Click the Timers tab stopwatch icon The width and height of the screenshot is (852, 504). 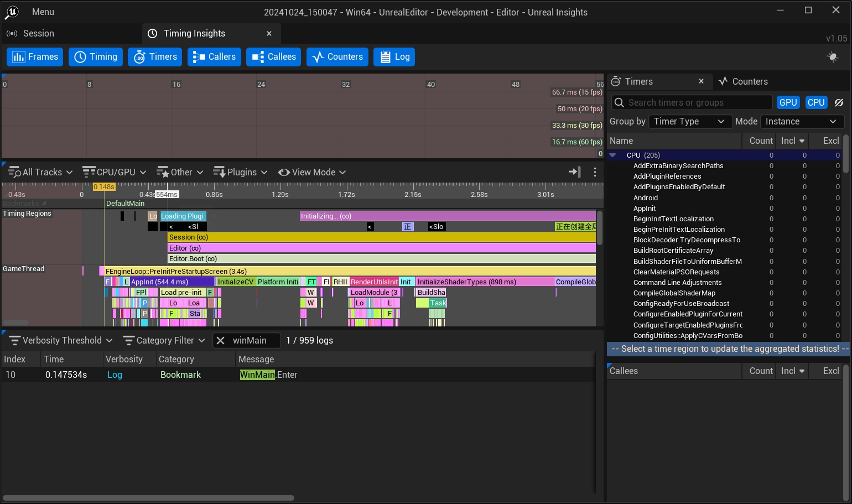coord(616,81)
